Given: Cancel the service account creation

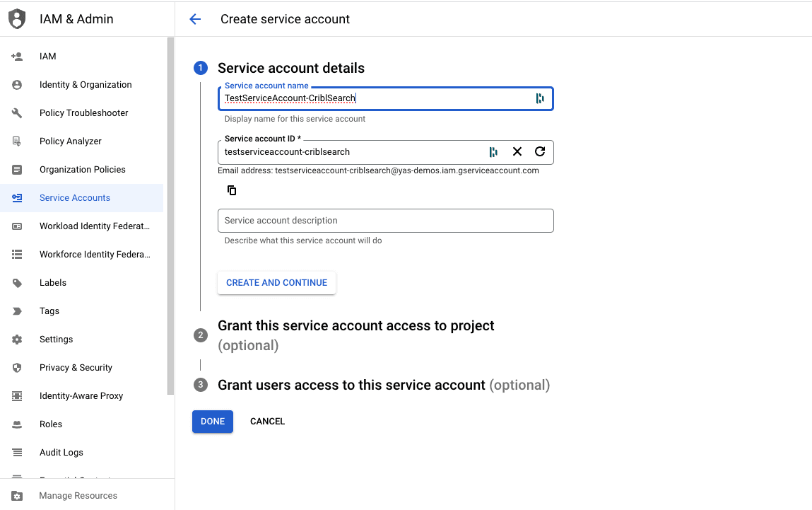Looking at the screenshot, I should pyautogui.click(x=267, y=422).
